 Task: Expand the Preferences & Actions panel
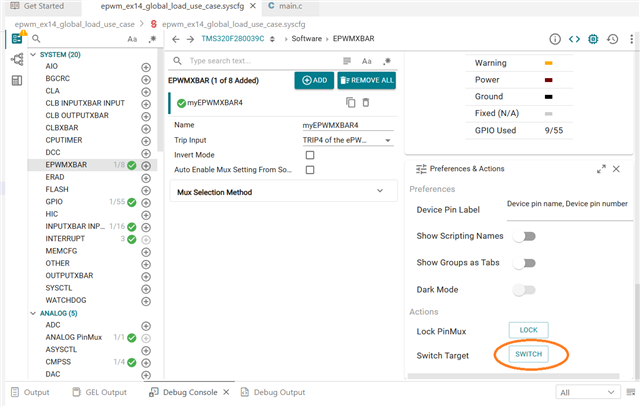click(601, 169)
